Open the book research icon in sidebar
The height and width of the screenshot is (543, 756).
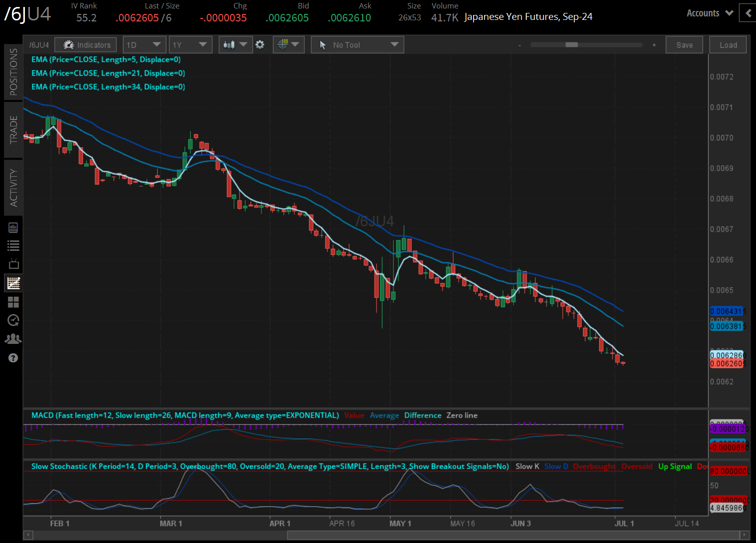(x=13, y=228)
